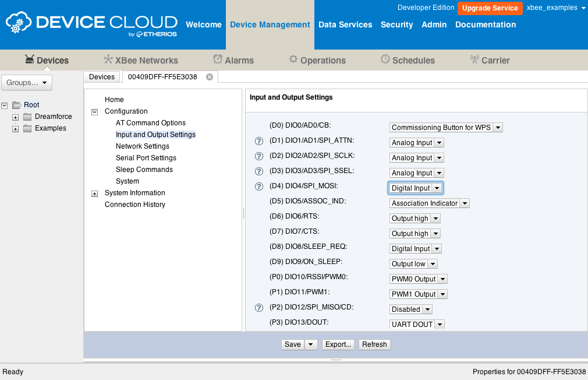Click the Device Cloud logo
588x380 pixels.
pos(91,24)
